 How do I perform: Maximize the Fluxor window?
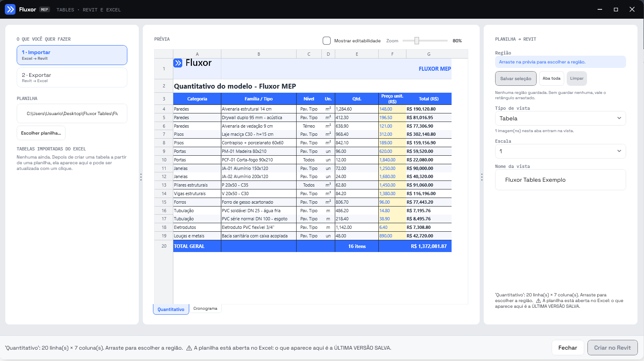(616, 9)
